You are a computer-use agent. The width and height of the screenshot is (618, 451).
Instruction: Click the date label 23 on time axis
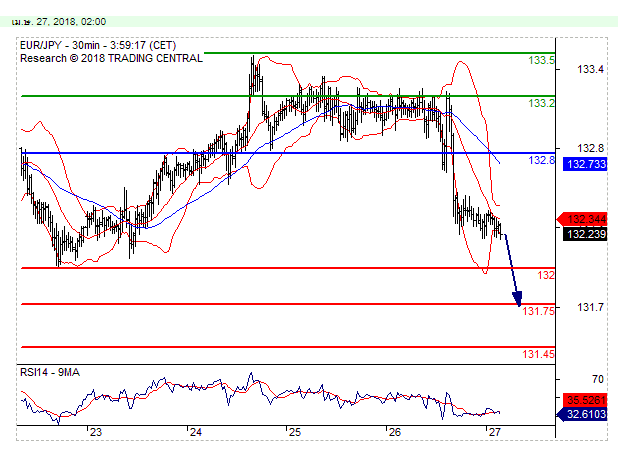click(x=96, y=432)
